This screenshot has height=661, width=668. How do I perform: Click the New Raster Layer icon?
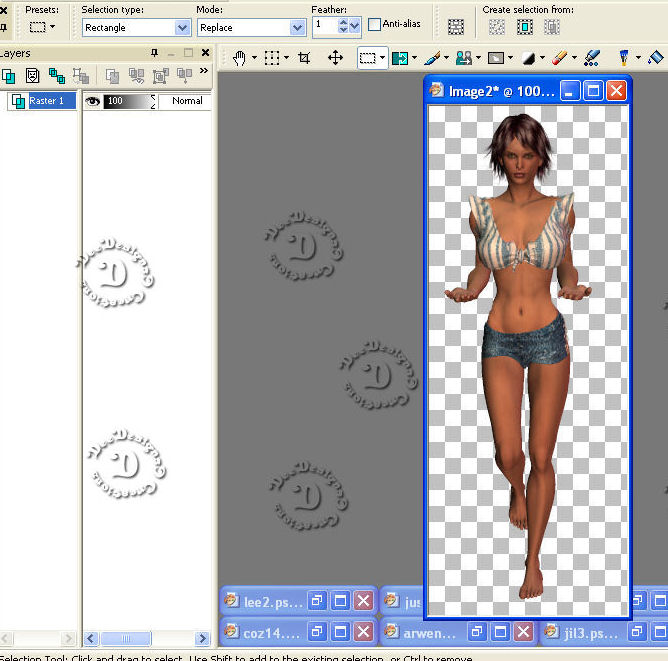[x=8, y=75]
